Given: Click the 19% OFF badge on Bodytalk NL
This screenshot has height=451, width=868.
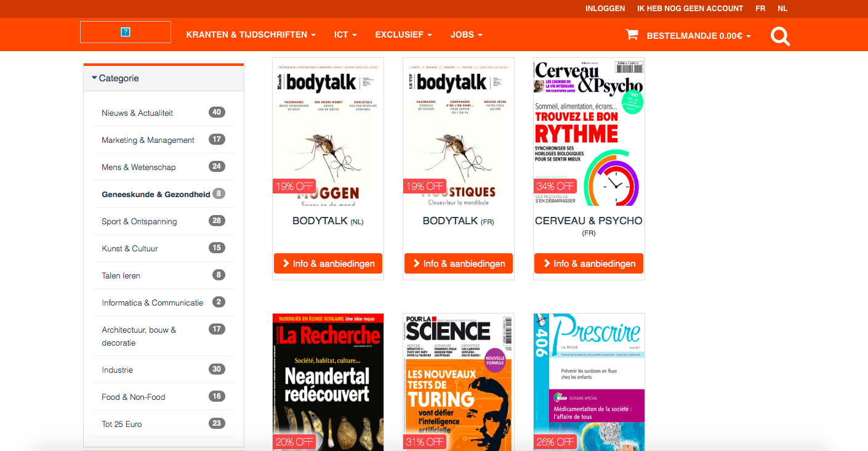Looking at the screenshot, I should click(x=294, y=186).
